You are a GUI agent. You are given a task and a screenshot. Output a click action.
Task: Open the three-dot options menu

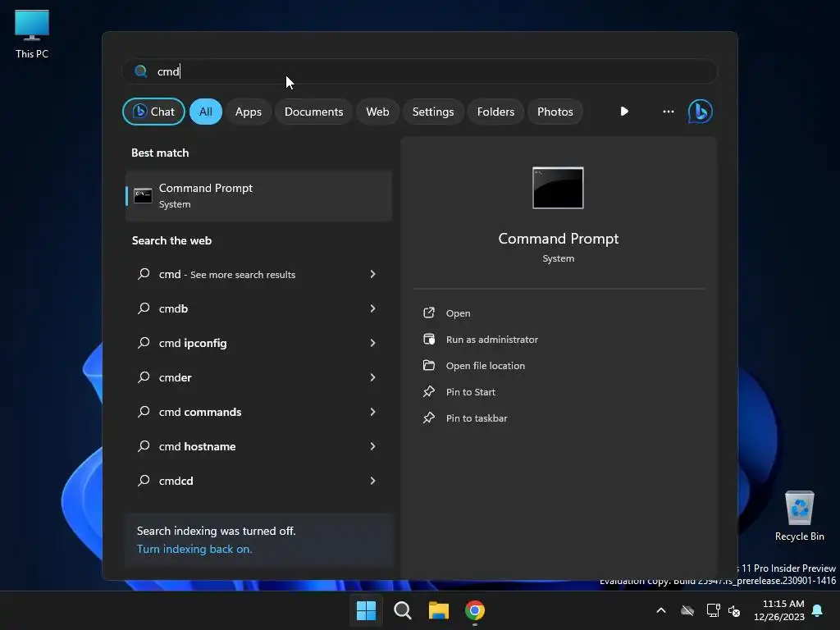point(668,112)
